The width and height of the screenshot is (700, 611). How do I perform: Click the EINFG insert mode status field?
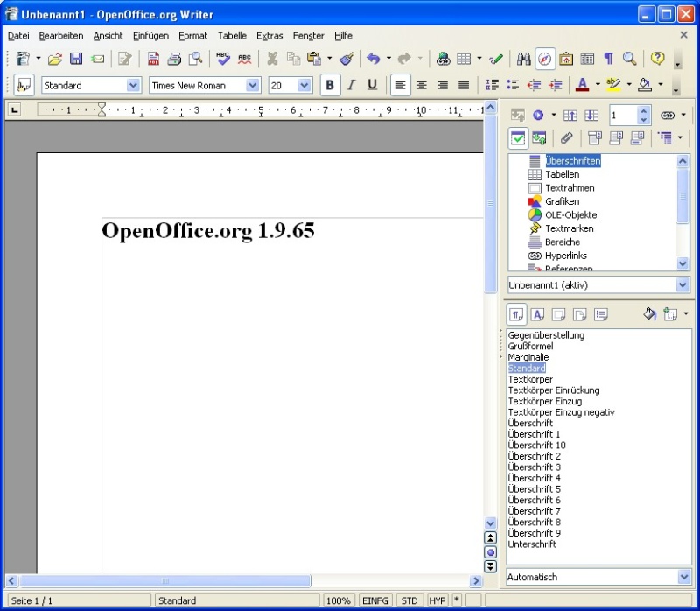[x=375, y=601]
